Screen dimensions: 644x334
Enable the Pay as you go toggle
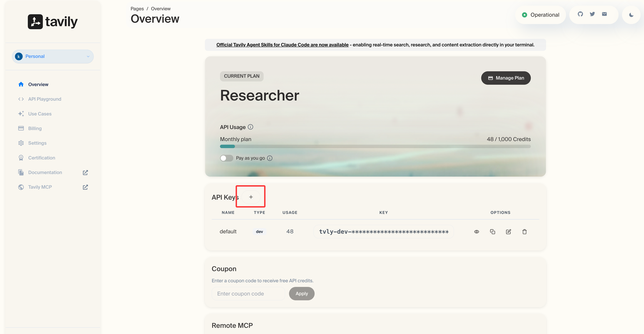pos(227,158)
